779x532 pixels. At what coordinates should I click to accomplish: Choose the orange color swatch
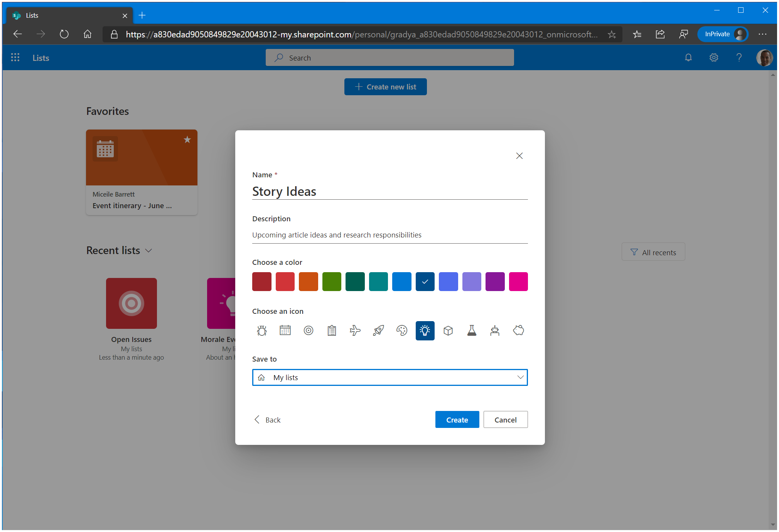pos(309,281)
